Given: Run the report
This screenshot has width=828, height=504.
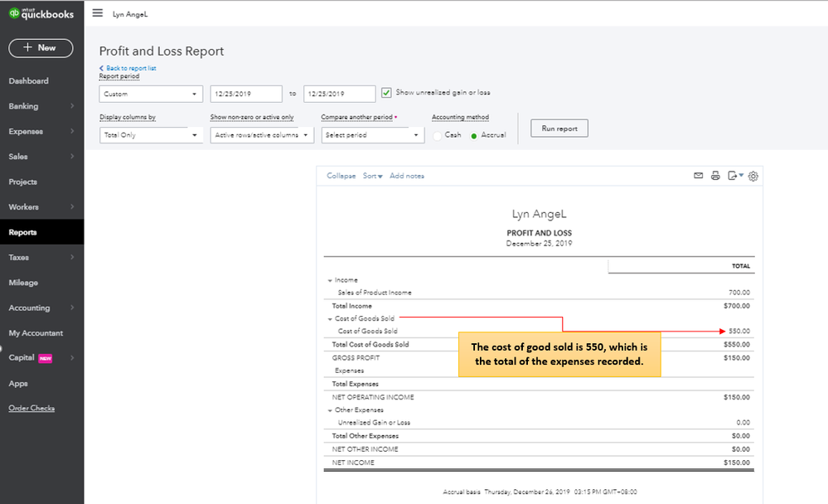Looking at the screenshot, I should 559,128.
